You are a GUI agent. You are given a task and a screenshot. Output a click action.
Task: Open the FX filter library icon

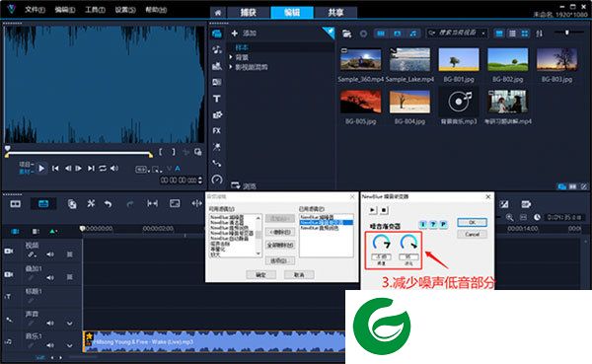217,130
